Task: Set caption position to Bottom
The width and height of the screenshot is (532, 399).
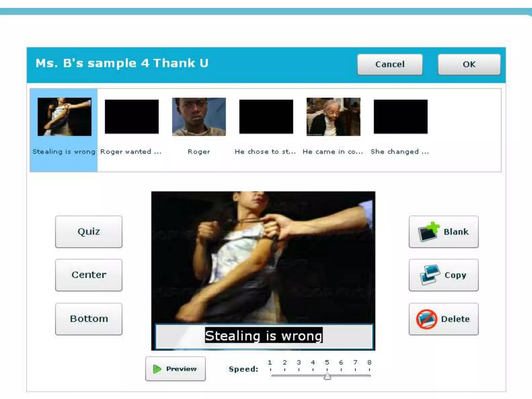Action: [x=89, y=319]
